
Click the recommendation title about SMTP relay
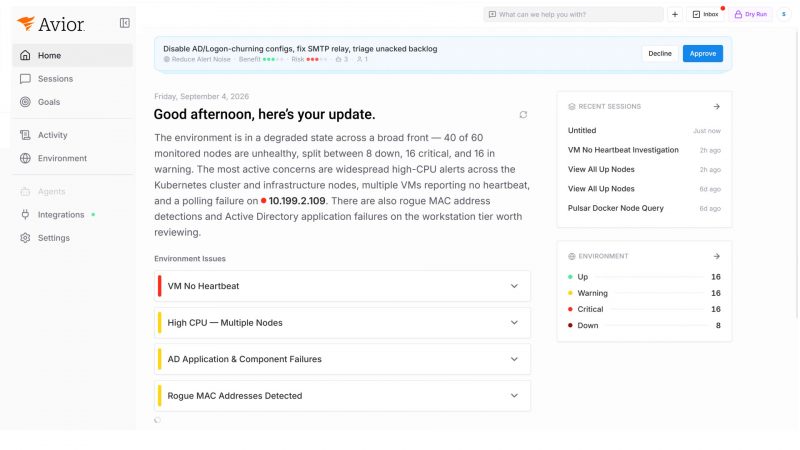300,48
